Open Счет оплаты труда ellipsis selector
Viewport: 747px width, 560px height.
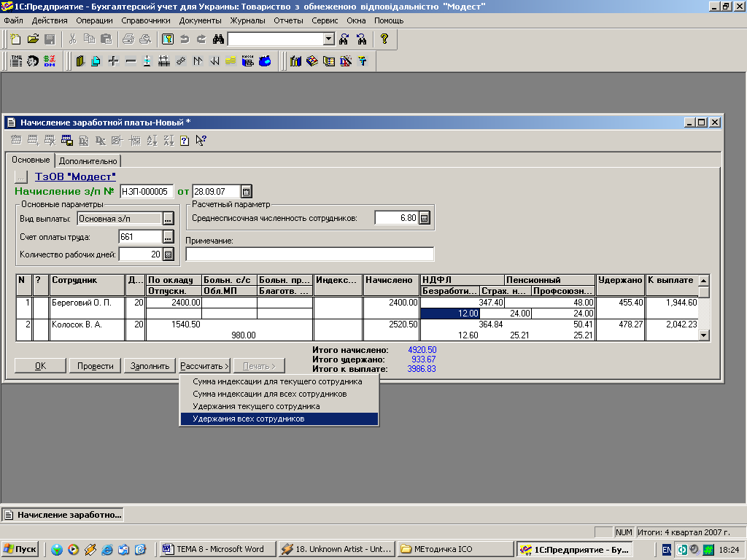169,237
